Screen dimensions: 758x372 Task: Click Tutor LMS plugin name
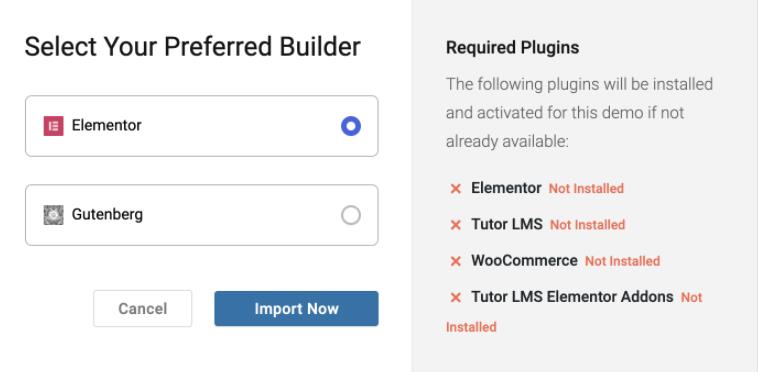[507, 224]
